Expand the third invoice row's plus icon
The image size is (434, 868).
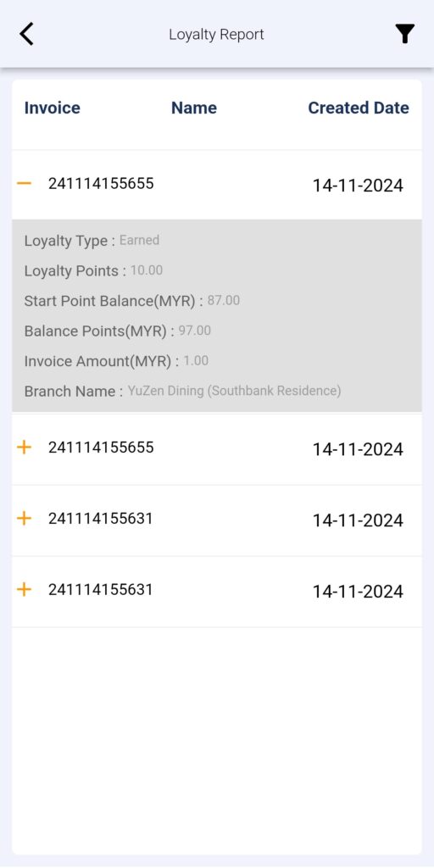(24, 518)
